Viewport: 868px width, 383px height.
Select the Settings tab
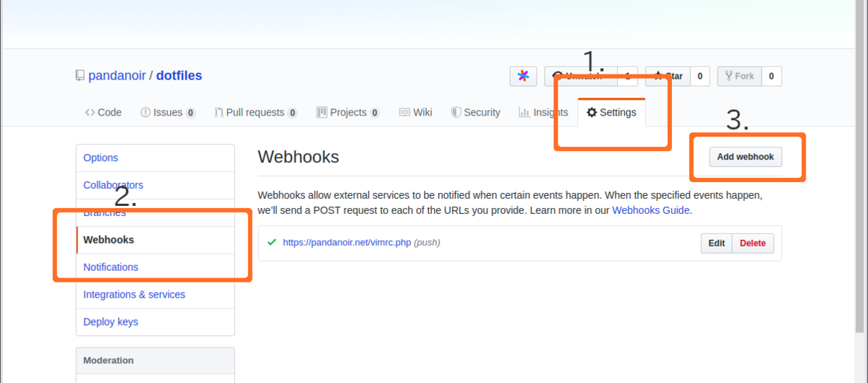(x=611, y=112)
